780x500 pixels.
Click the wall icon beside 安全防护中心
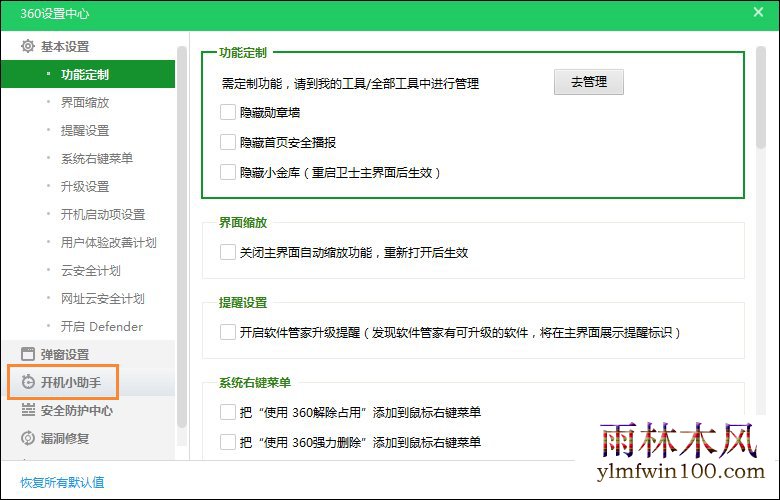tap(28, 410)
